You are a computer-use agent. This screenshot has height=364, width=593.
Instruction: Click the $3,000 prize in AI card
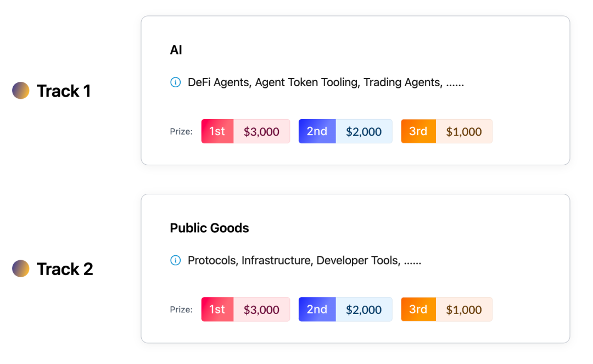click(x=261, y=132)
